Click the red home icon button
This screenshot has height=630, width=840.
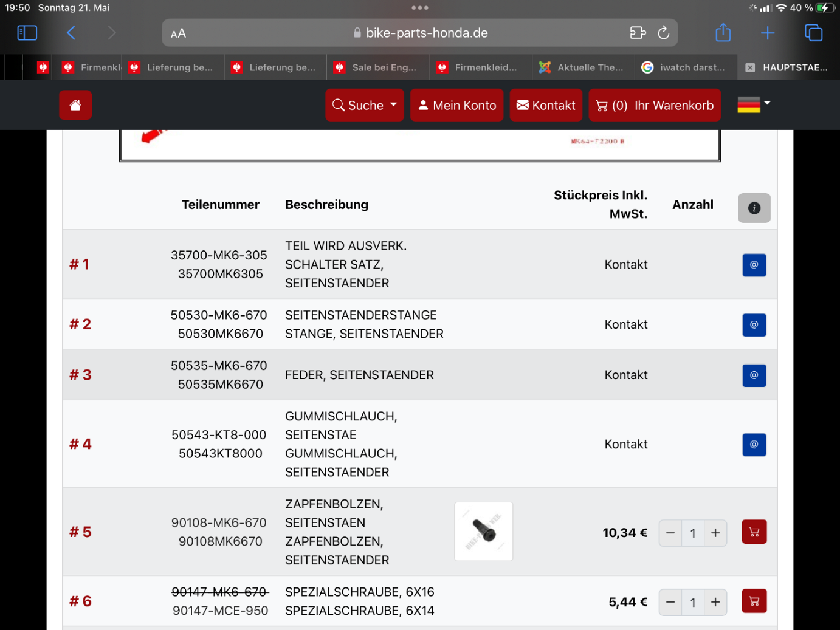75,105
